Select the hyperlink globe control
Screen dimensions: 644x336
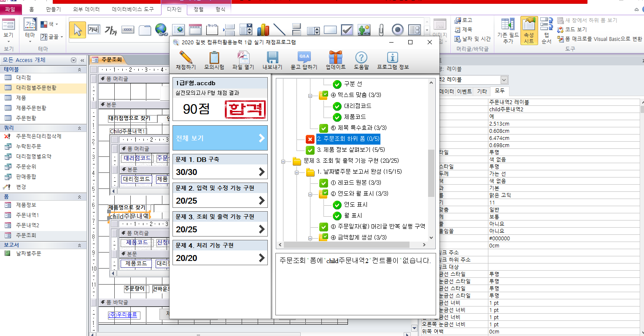[161, 30]
